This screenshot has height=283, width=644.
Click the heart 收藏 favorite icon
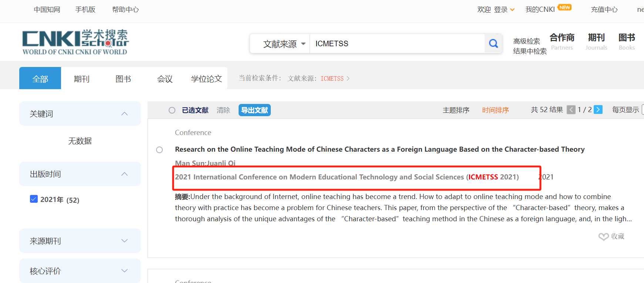click(x=604, y=236)
